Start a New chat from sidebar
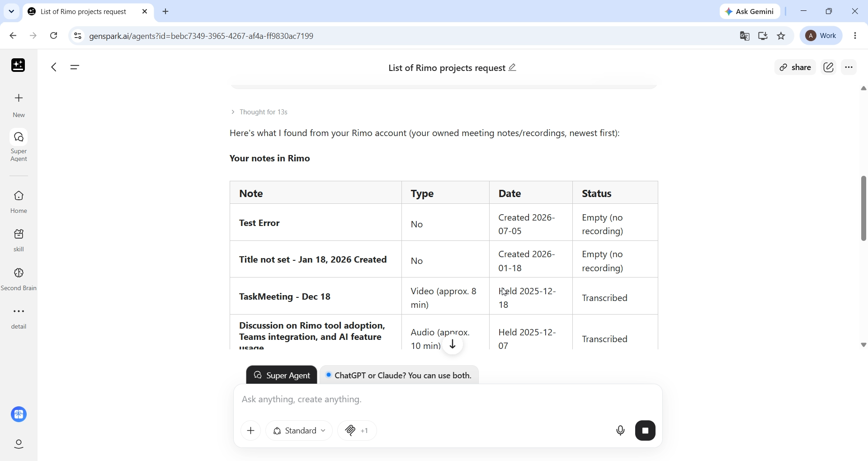Screen dimensions: 868x461 [19, 105]
